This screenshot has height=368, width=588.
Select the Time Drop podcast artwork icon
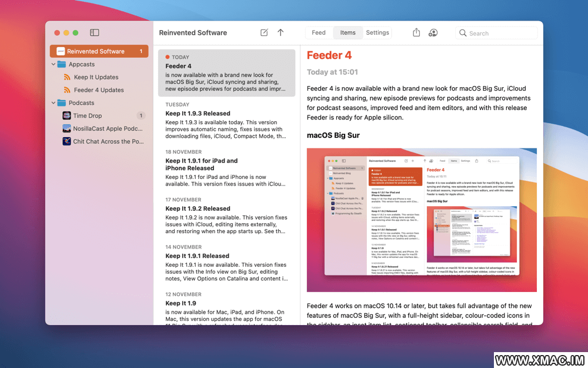pyautogui.click(x=67, y=116)
